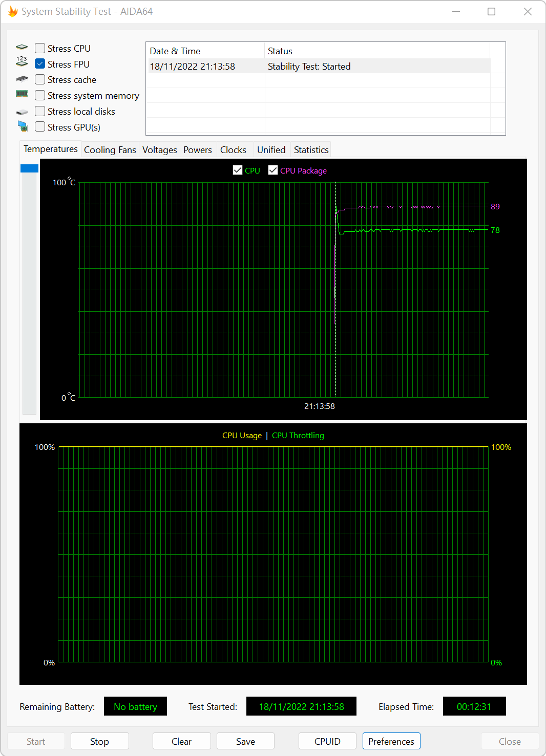Click the 123 FPU icon beside Stress FPU
The width and height of the screenshot is (546, 756).
click(x=22, y=62)
